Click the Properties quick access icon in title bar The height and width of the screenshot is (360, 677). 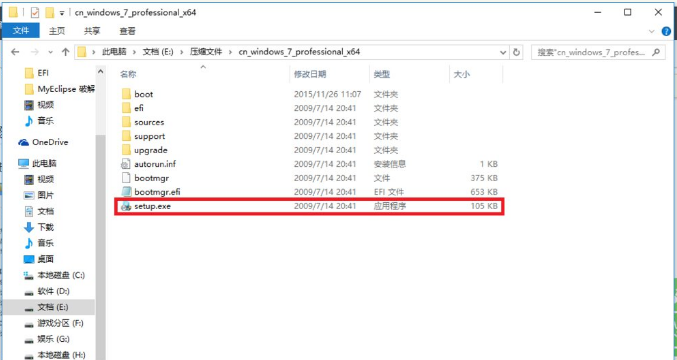coord(35,13)
